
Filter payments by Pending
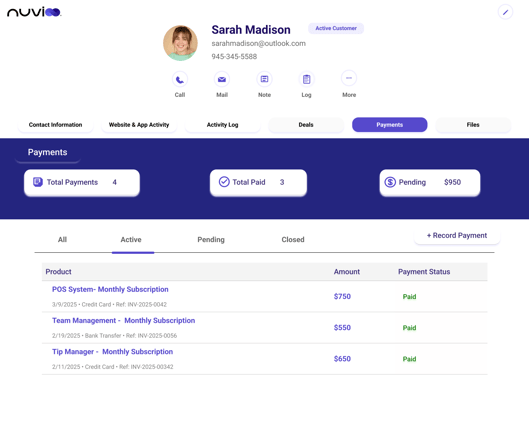[211, 239]
